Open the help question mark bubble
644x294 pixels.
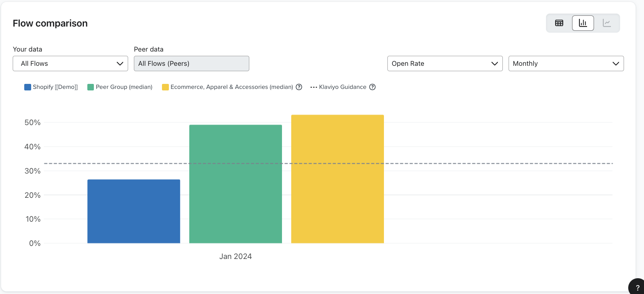637,287
